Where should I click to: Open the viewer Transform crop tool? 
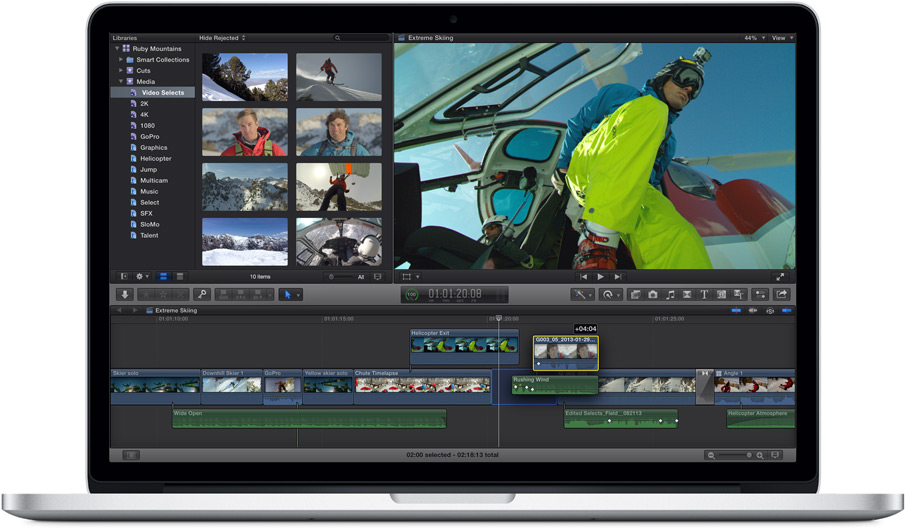[x=407, y=277]
